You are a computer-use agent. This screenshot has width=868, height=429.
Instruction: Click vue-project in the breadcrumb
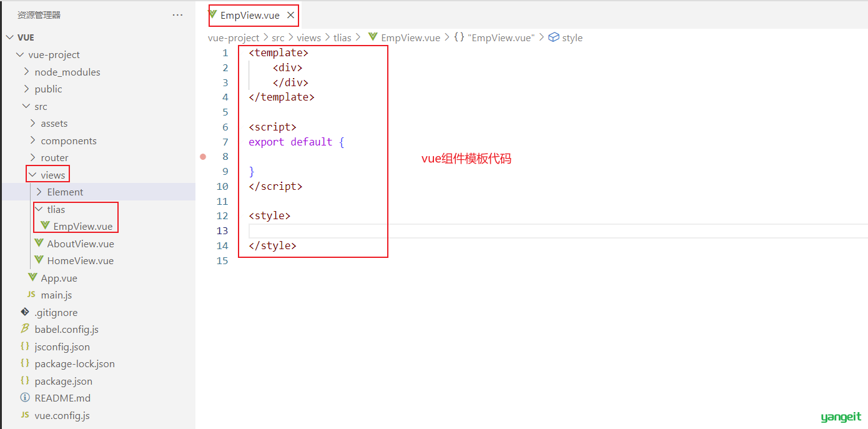[234, 37]
